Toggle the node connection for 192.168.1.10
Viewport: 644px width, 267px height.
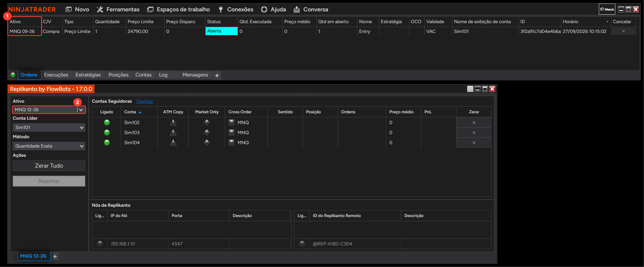tap(100, 244)
